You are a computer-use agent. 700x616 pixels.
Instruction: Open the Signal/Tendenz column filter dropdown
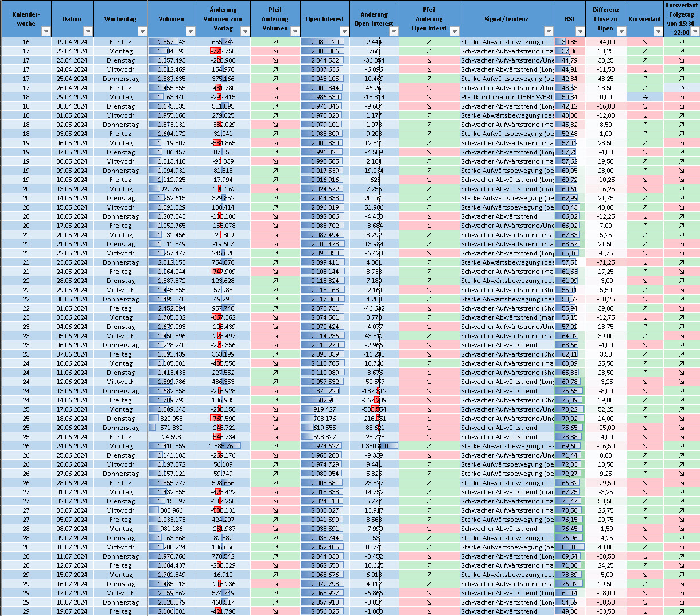[549, 32]
